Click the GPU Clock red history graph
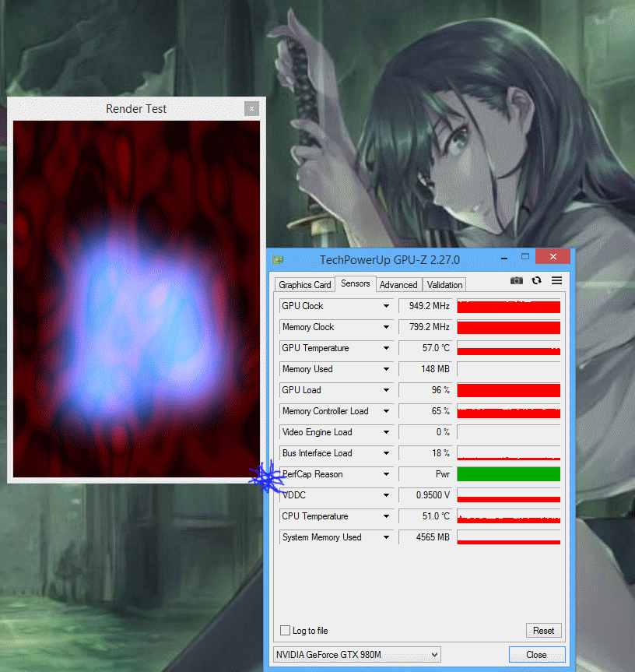This screenshot has width=635, height=672. [509, 306]
